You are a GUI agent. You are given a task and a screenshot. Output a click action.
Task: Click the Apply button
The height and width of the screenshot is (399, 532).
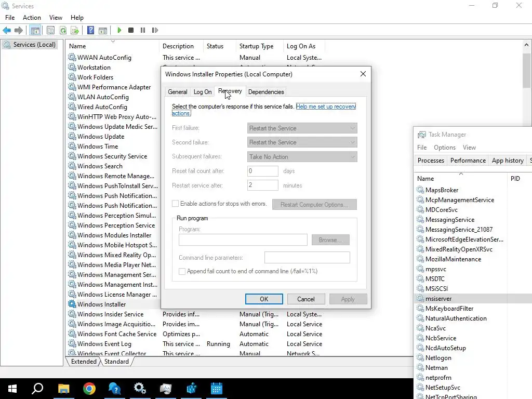[348, 299]
